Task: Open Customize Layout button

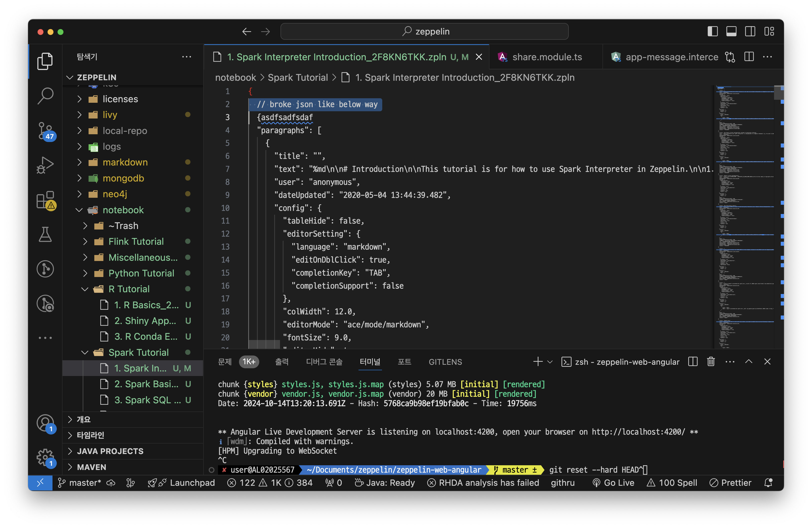Action: pyautogui.click(x=769, y=32)
